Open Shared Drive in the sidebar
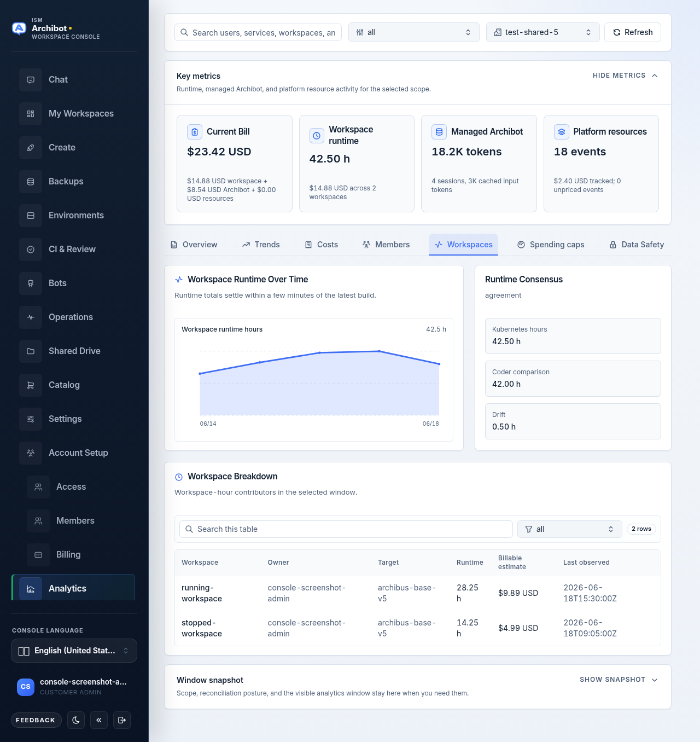Screen dimensions: 700x742 (x=74, y=351)
